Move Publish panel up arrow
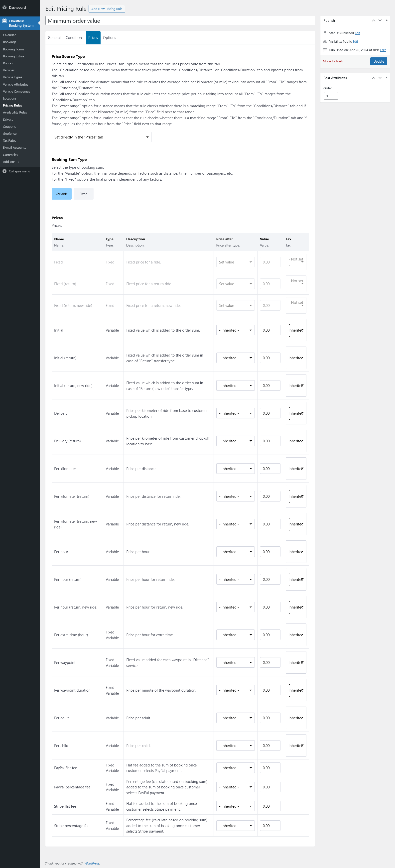 374,20
